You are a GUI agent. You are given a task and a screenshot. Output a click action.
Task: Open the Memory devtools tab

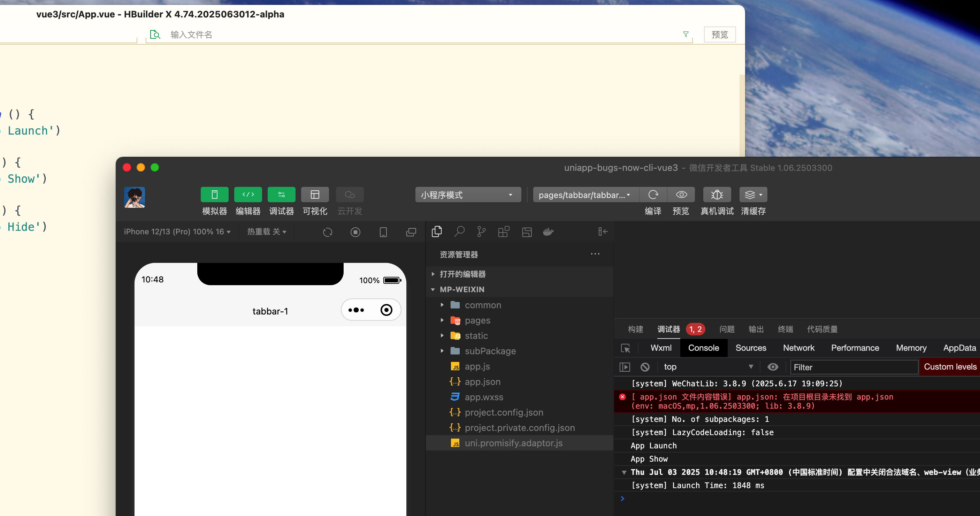[911, 348]
